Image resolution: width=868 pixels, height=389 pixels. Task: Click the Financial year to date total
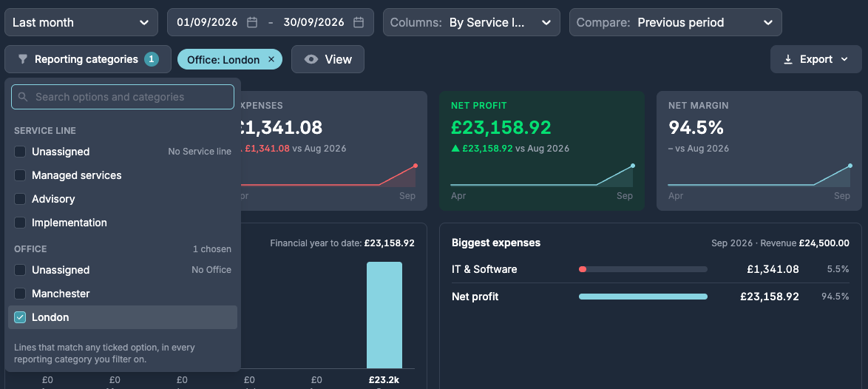[389, 243]
